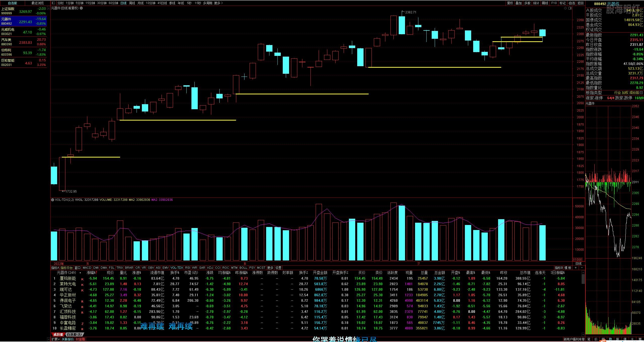The width and height of the screenshot is (644, 342).
Task: Select the 1分钟 period
Action: click(70, 3)
